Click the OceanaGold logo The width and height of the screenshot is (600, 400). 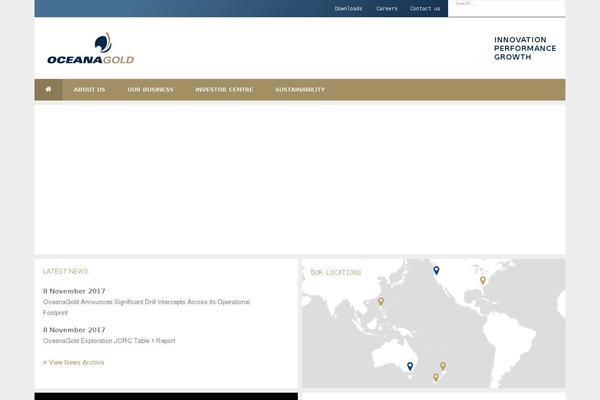point(91,48)
